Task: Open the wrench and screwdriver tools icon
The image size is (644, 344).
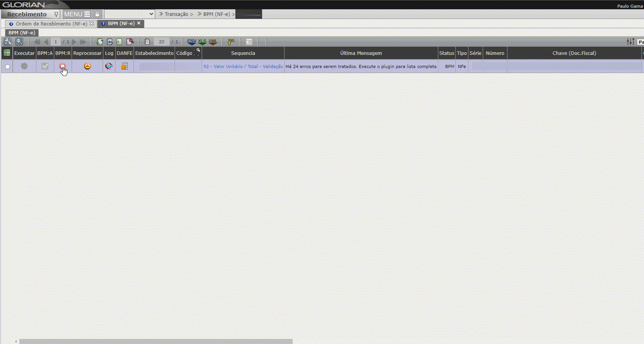Action: coord(8,42)
